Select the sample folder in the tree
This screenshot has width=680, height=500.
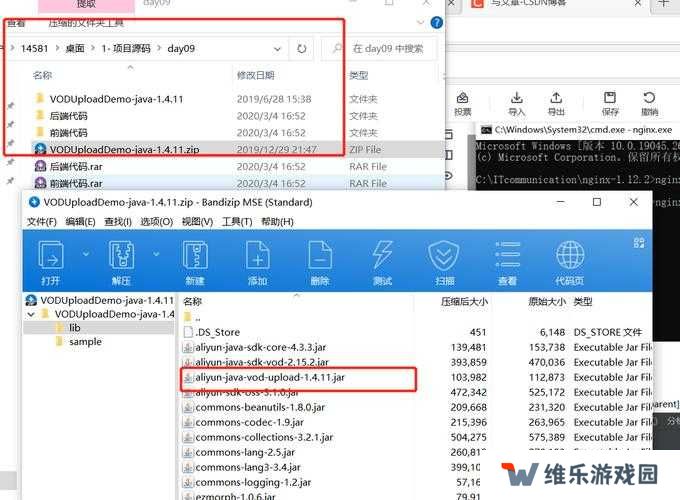[x=85, y=342]
